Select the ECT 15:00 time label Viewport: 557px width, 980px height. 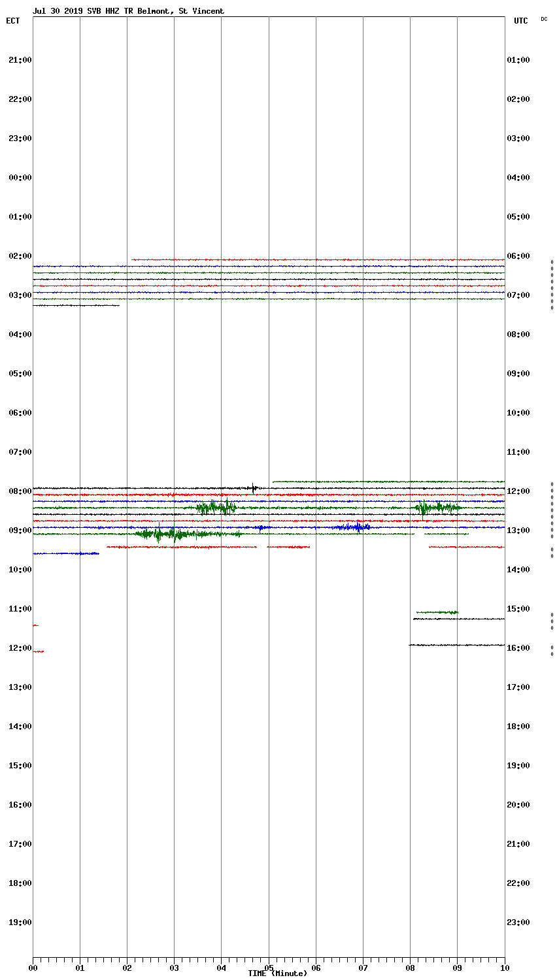click(20, 766)
